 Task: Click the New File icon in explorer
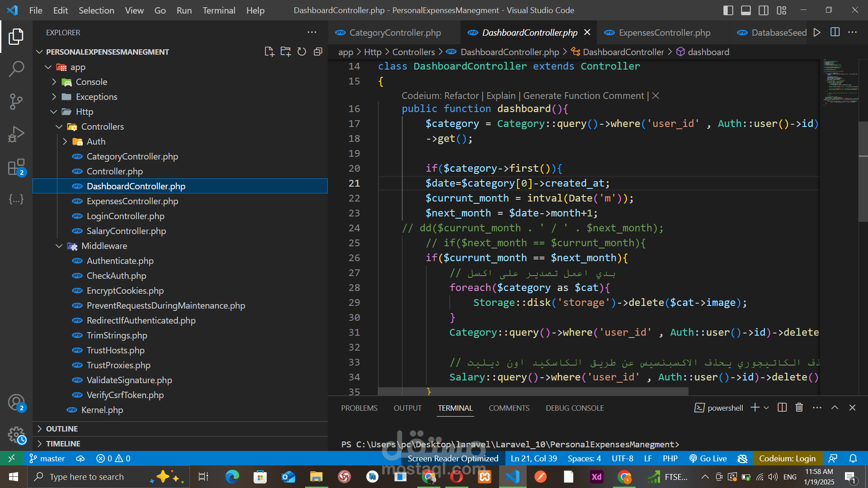coord(269,52)
